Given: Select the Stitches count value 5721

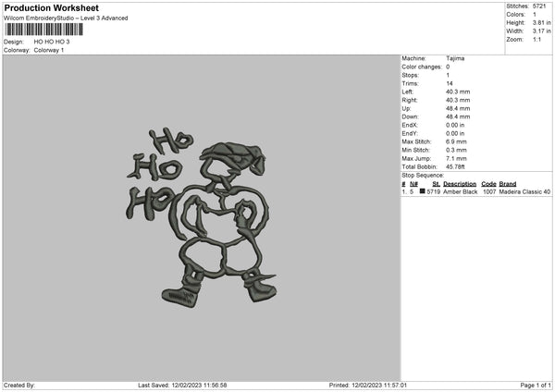Looking at the screenshot, I should point(539,6).
